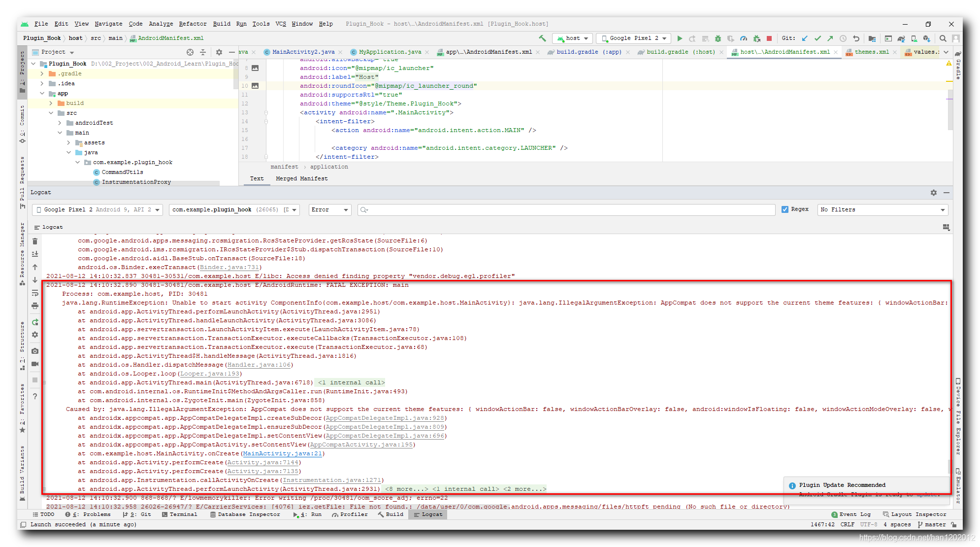Select CommandUtils class in project tree
Image resolution: width=980 pixels, height=547 pixels.
[122, 172]
